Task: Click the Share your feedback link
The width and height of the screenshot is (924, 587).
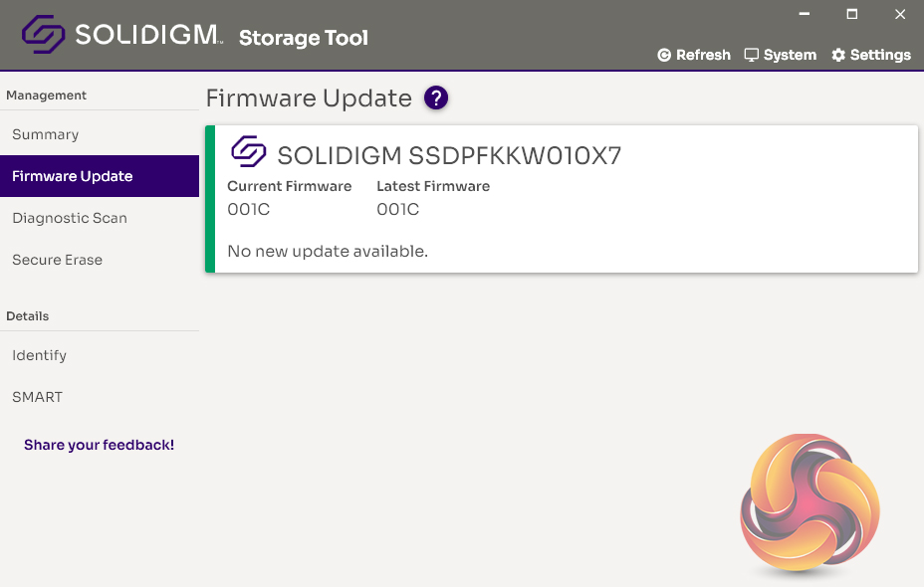Action: tap(100, 445)
